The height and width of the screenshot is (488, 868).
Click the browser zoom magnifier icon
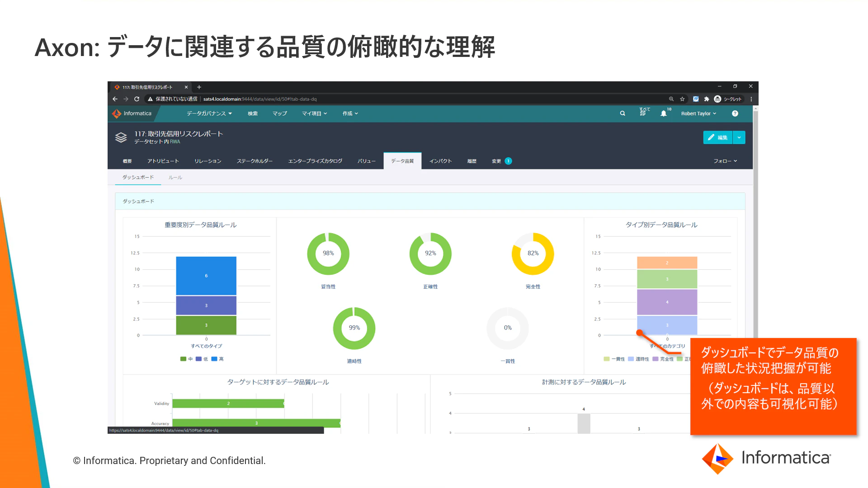(671, 99)
